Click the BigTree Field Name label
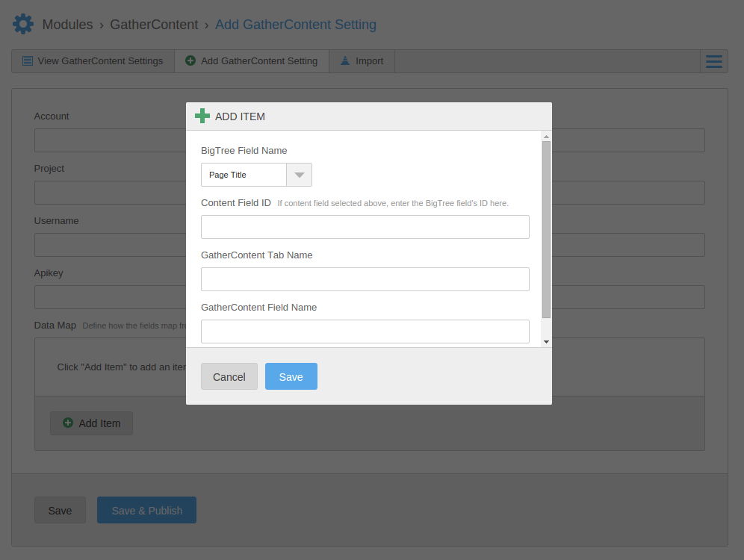 point(244,150)
